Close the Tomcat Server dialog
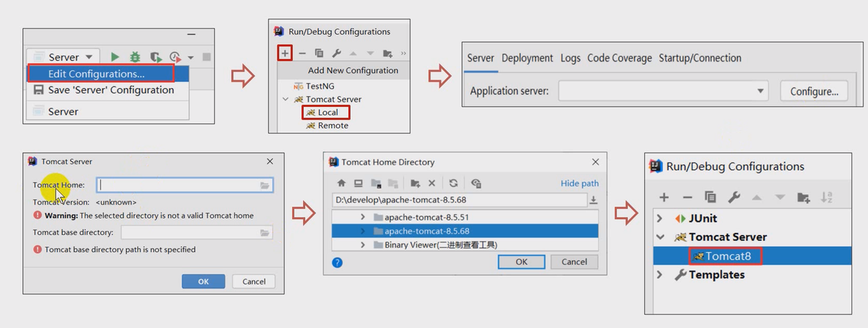This screenshot has height=328, width=868. pyautogui.click(x=270, y=162)
